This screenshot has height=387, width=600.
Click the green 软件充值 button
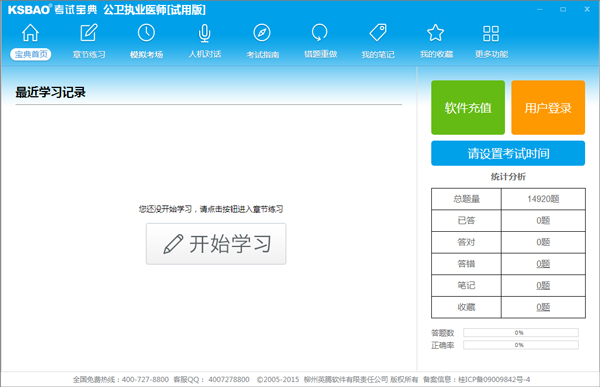pyautogui.click(x=468, y=108)
